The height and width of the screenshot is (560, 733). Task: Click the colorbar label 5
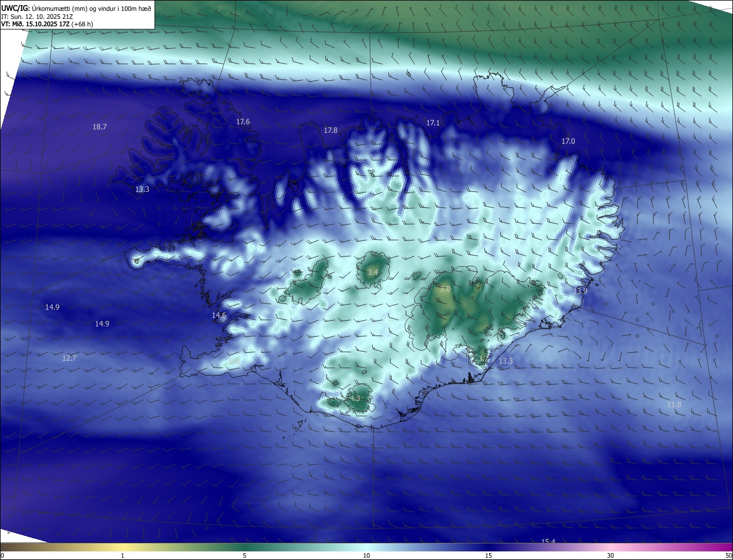245,555
